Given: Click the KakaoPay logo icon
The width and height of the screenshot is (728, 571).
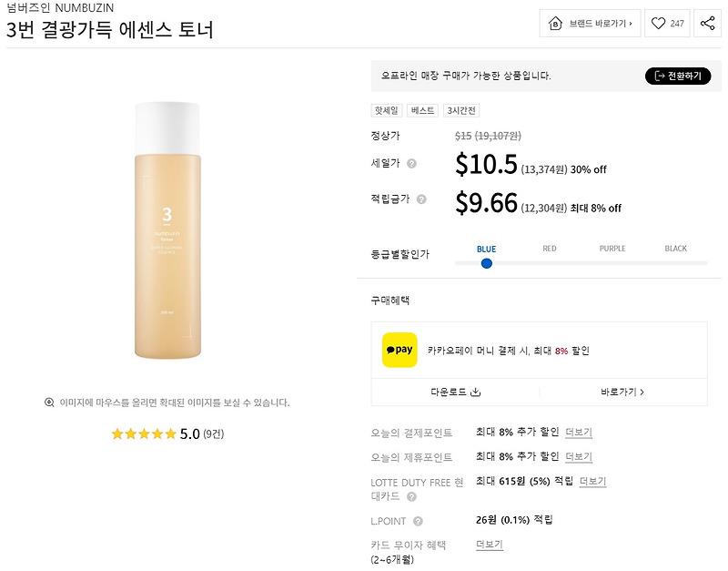Looking at the screenshot, I should (x=399, y=350).
